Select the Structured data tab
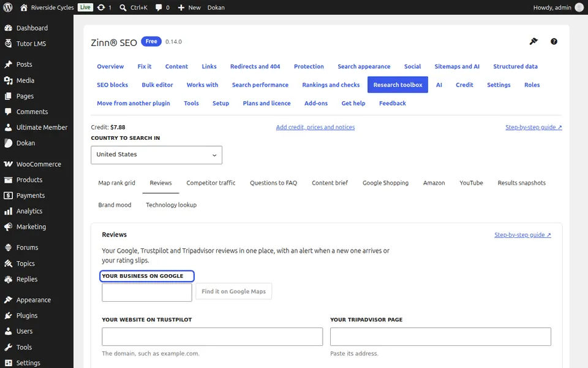Viewport: 588px width, 368px height. click(515, 66)
